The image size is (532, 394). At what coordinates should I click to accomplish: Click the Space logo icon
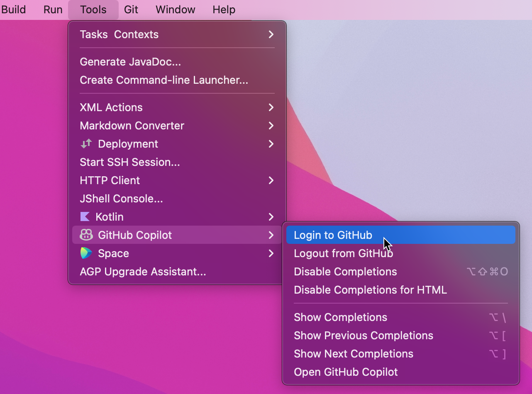pyautogui.click(x=86, y=253)
